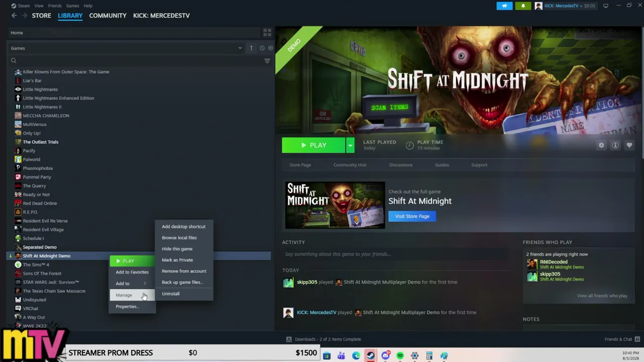Open the Steam menu
Image resolution: width=644 pixels, height=362 pixels.
point(20,6)
